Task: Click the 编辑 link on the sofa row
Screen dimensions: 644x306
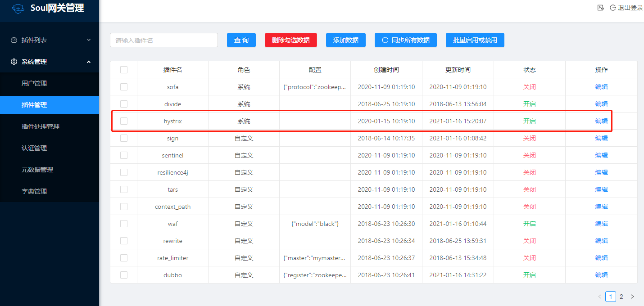Action: (x=601, y=86)
